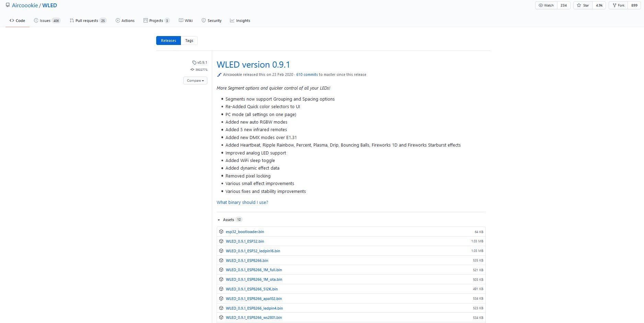Open the 'What binary should I use?' link
644x323 pixels.
[x=242, y=203]
